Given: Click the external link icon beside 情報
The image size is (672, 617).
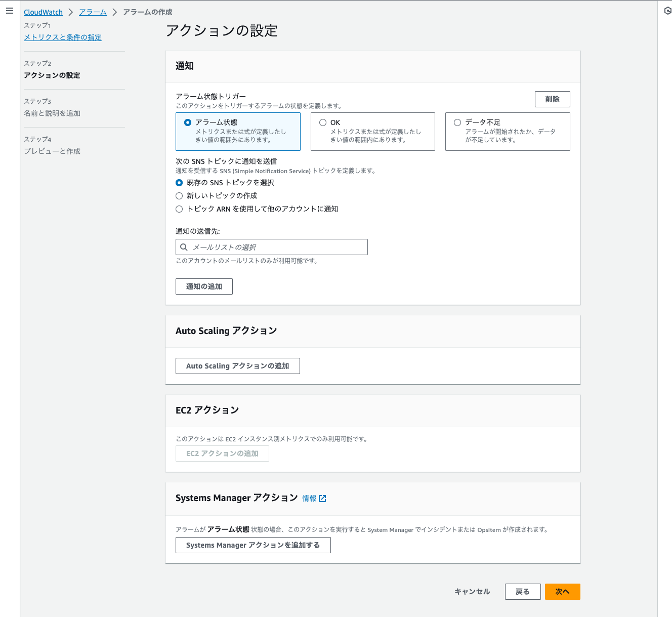Looking at the screenshot, I should tap(322, 499).
